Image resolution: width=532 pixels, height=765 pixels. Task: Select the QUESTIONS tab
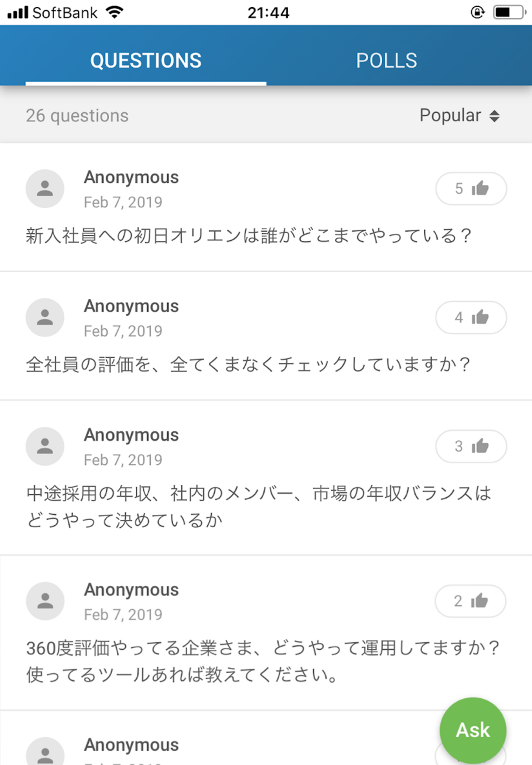click(146, 60)
